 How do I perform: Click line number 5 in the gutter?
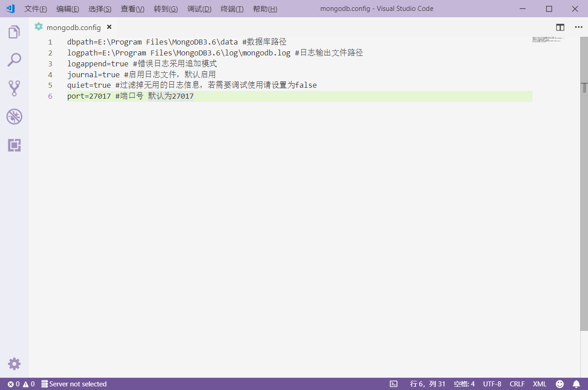pyautogui.click(x=50, y=85)
